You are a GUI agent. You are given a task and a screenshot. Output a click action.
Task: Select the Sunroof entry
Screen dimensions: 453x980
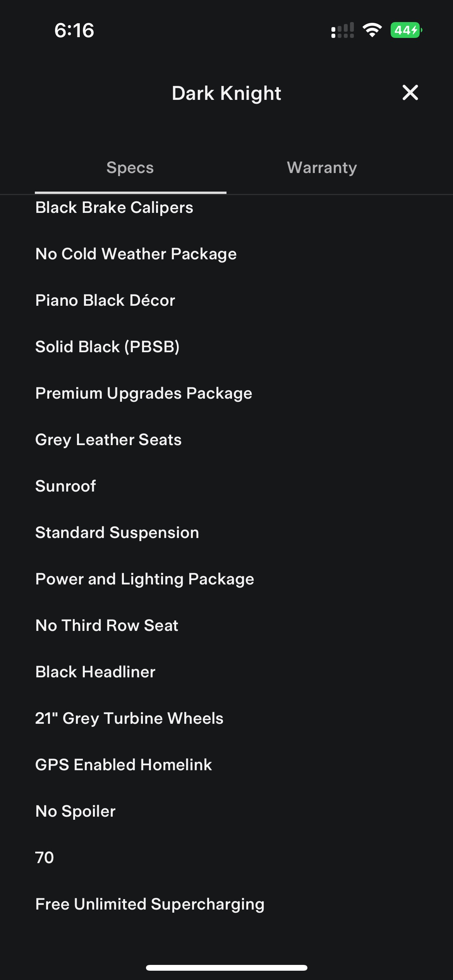click(x=65, y=486)
